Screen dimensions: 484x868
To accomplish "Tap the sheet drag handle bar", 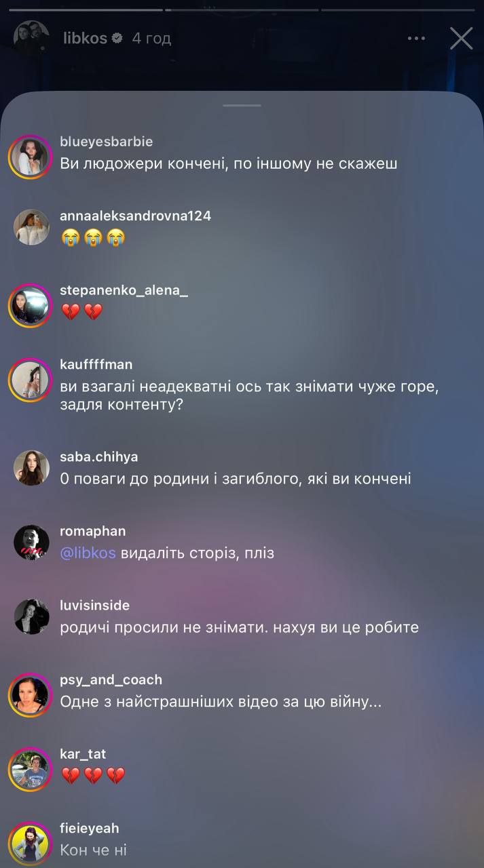I will pyautogui.click(x=242, y=105).
